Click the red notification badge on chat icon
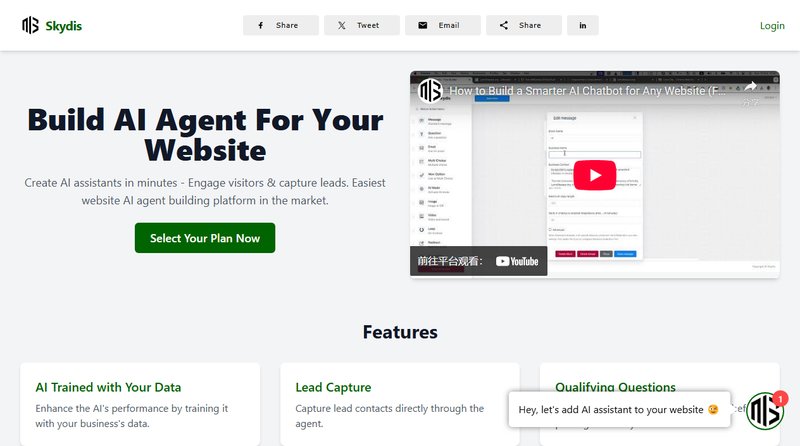 pyautogui.click(x=780, y=398)
